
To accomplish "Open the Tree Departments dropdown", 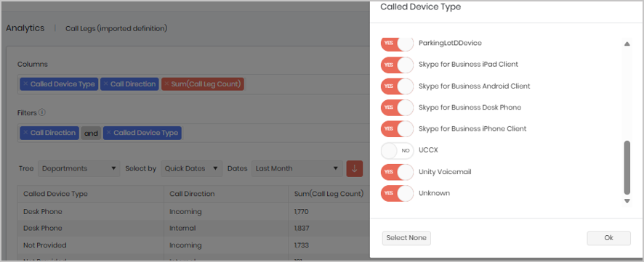I will pos(79,168).
